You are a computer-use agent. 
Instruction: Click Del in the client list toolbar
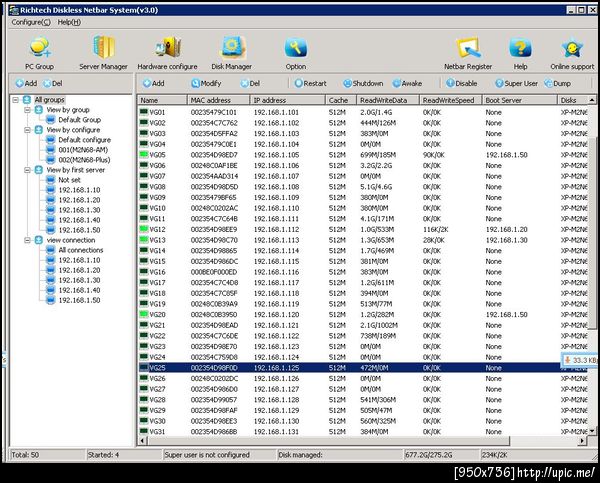pos(250,83)
